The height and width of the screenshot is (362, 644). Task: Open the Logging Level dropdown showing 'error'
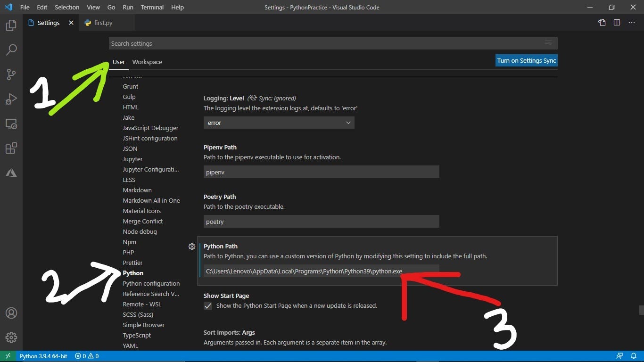click(278, 123)
